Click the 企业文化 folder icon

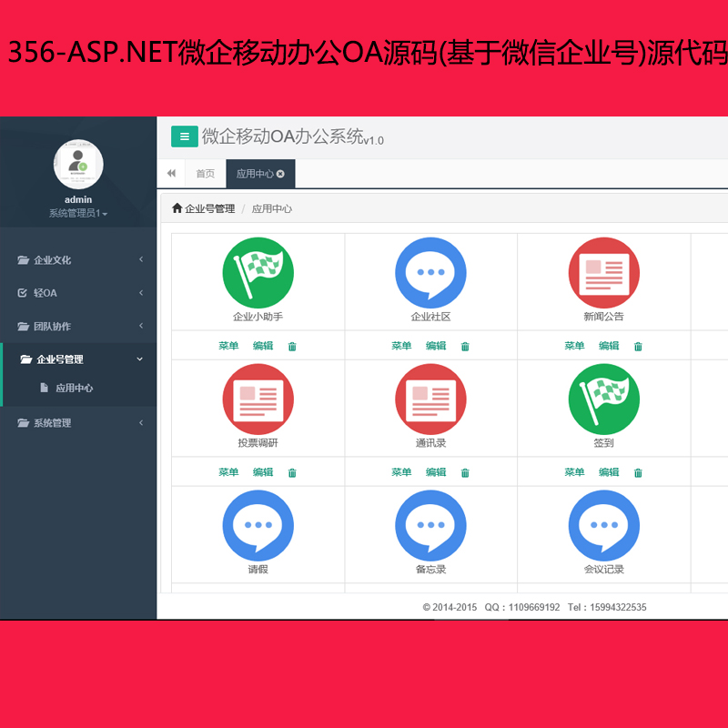point(24,259)
